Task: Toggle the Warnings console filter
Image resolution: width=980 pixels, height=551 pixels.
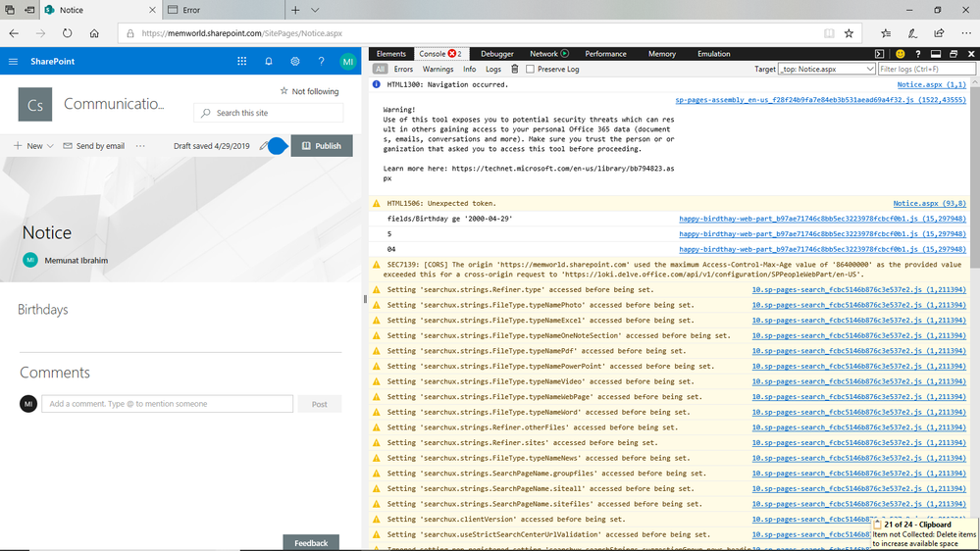Action: pos(438,70)
